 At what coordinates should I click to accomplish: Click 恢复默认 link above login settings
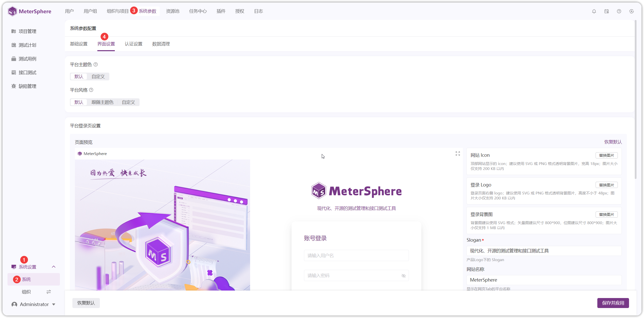(x=613, y=142)
